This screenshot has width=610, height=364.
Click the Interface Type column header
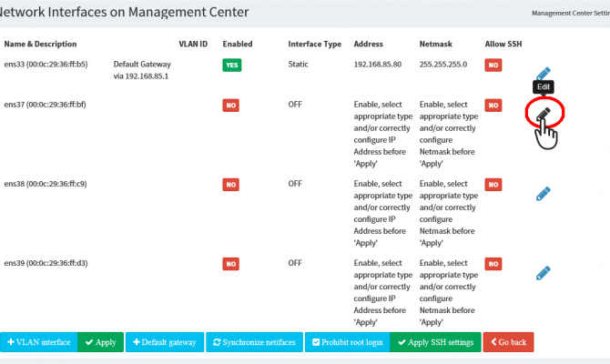(315, 44)
